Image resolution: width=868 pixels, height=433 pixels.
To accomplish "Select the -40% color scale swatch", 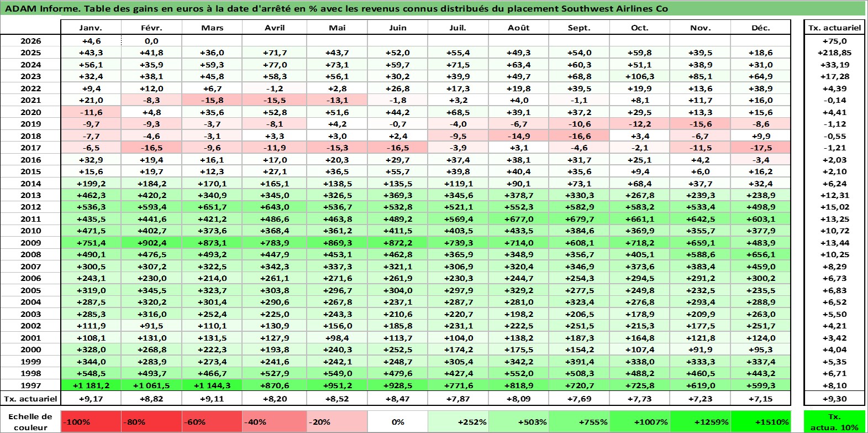I will pyautogui.click(x=275, y=421).
